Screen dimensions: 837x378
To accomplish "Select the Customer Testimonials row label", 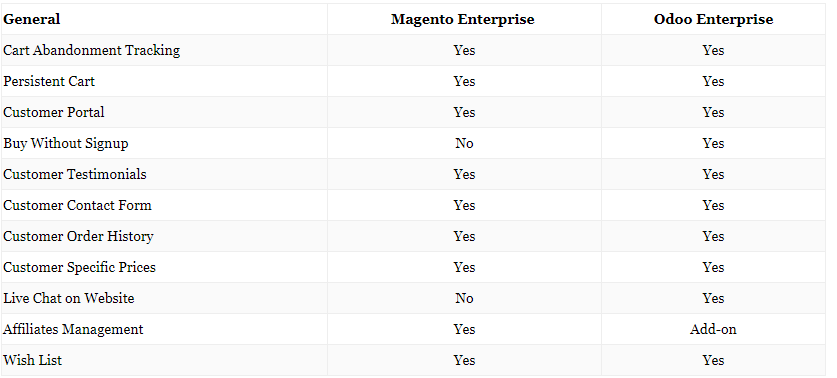I will click(75, 174).
